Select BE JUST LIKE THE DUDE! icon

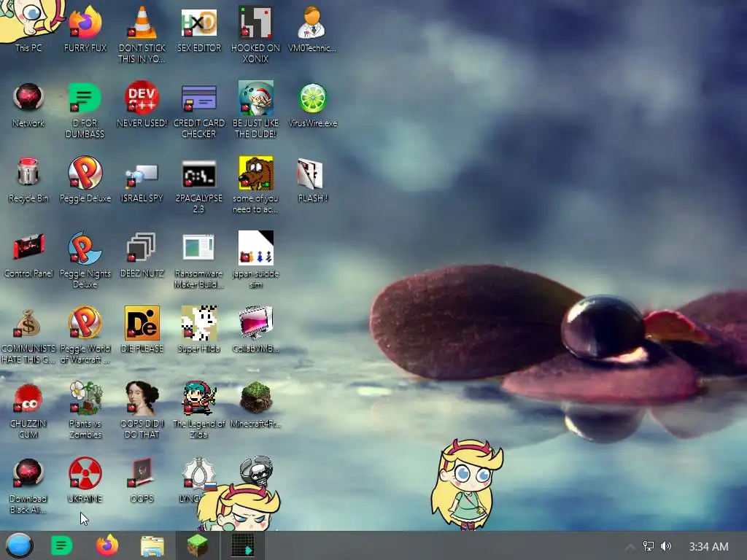[255, 111]
